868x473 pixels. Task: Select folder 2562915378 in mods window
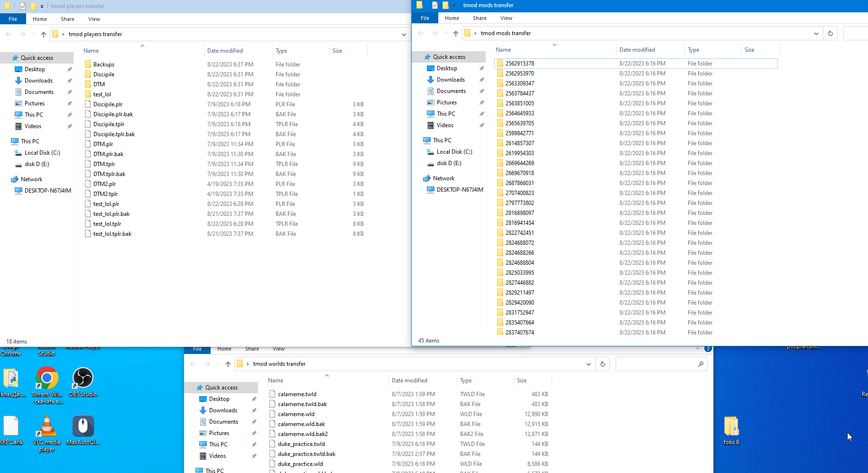coord(636,64)
